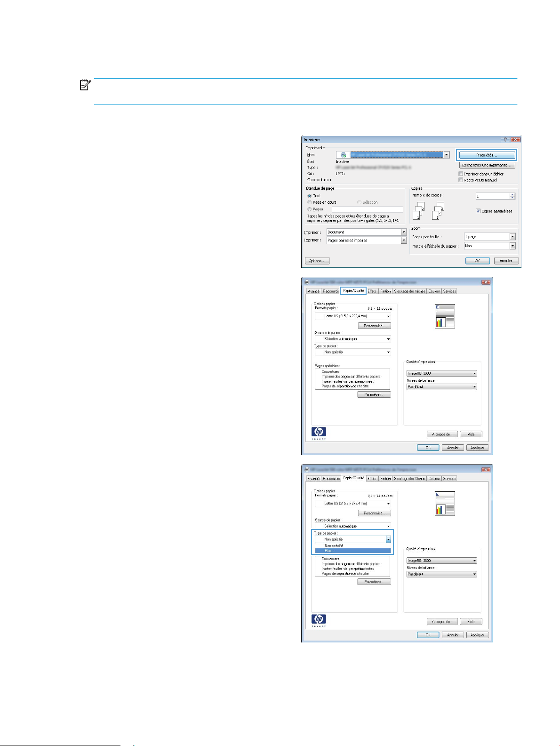Click A propos de... button in middle dialog
Viewport: 560px width, 746px height.
[x=442, y=434]
